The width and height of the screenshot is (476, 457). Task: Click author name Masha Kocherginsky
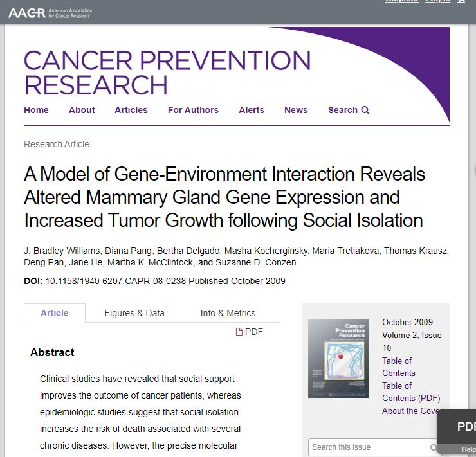coord(266,251)
